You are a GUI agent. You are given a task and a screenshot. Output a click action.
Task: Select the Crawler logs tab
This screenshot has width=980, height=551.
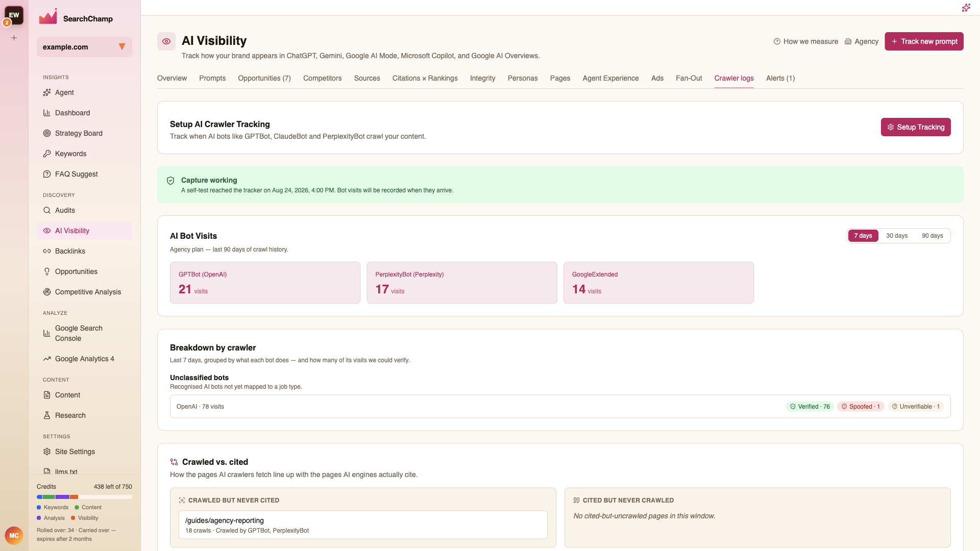[x=734, y=78]
